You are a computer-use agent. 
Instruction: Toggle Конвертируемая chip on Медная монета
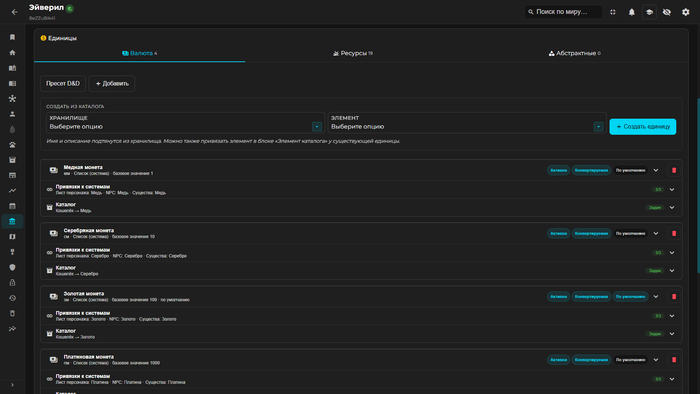coord(591,170)
